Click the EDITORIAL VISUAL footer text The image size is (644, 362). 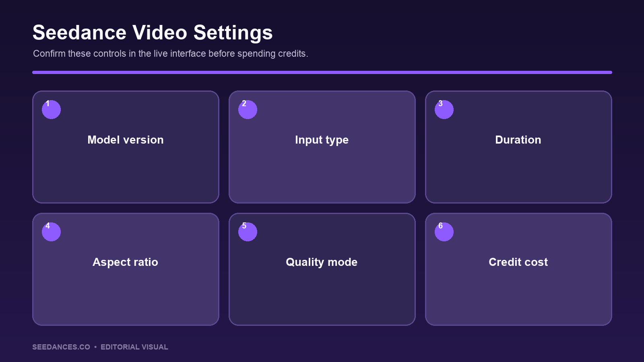134,347
